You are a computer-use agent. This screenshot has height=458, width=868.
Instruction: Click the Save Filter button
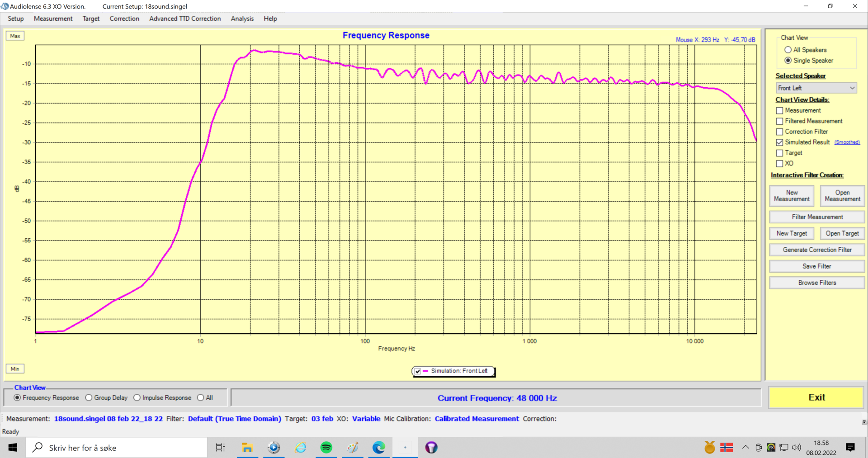tap(817, 266)
